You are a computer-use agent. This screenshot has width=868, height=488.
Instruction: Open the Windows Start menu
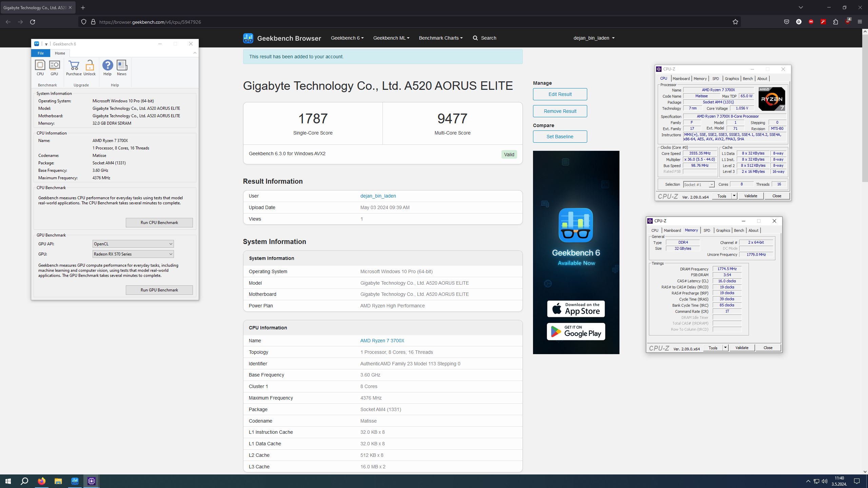8,481
